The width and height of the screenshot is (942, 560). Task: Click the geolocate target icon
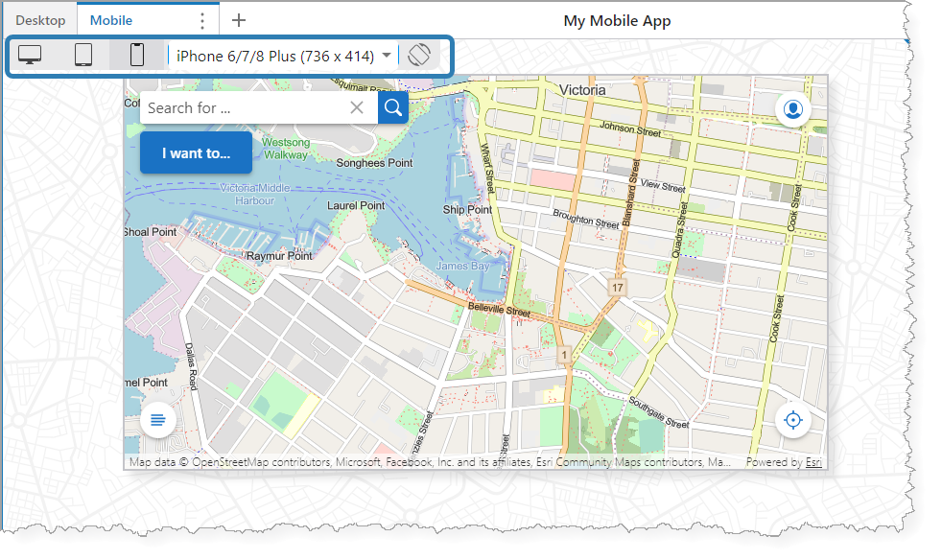pos(792,420)
